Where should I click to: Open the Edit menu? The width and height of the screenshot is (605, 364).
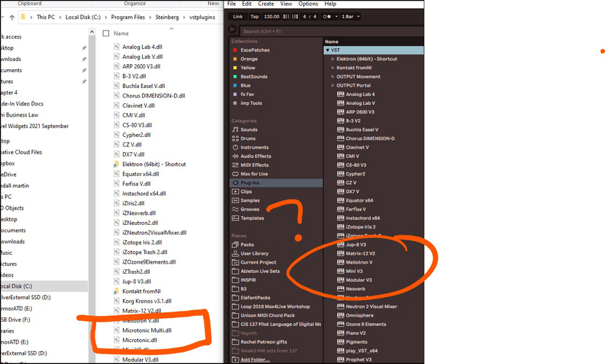coord(247,4)
